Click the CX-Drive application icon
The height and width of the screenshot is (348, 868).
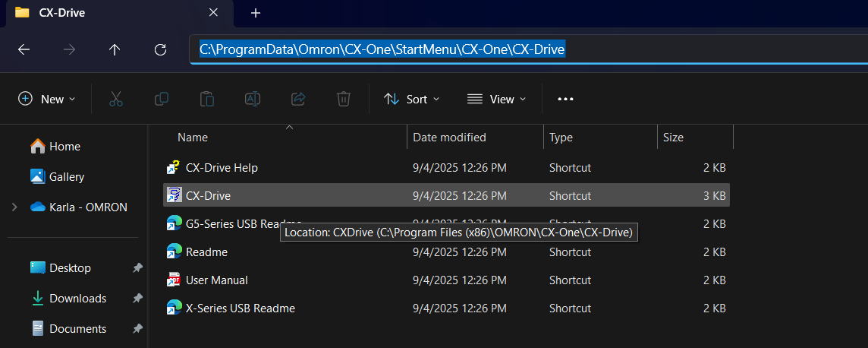click(x=174, y=195)
